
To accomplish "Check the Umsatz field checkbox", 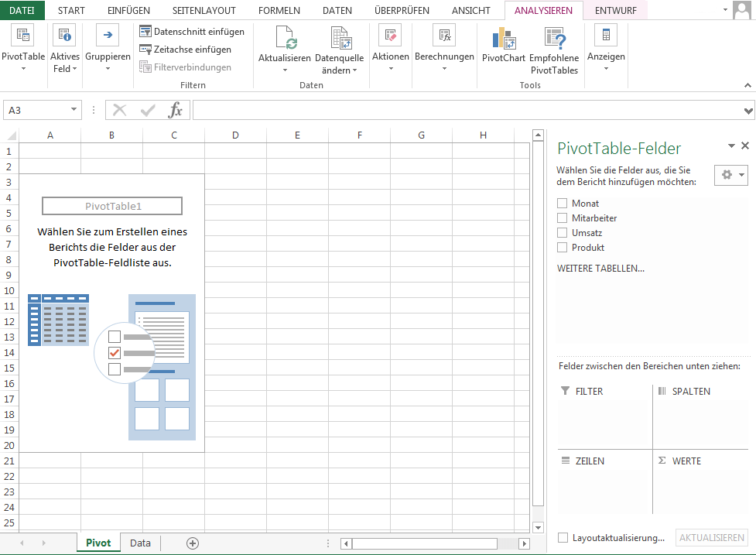I will pyautogui.click(x=563, y=232).
